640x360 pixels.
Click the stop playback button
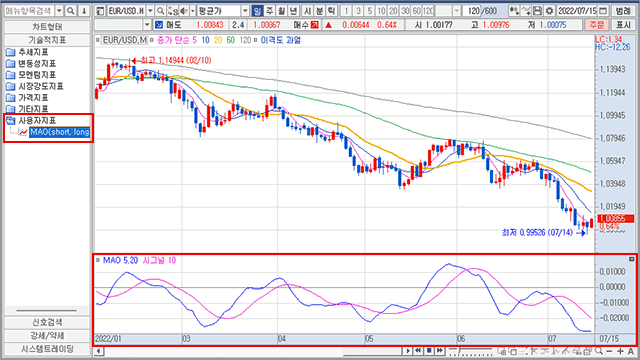[x=429, y=351]
